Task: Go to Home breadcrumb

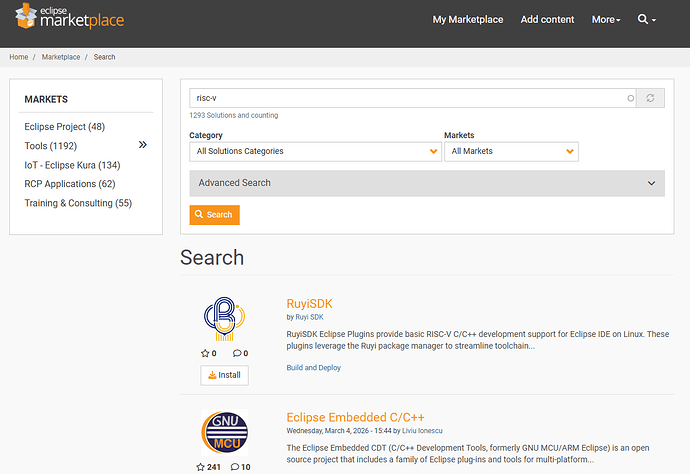Action: point(18,57)
